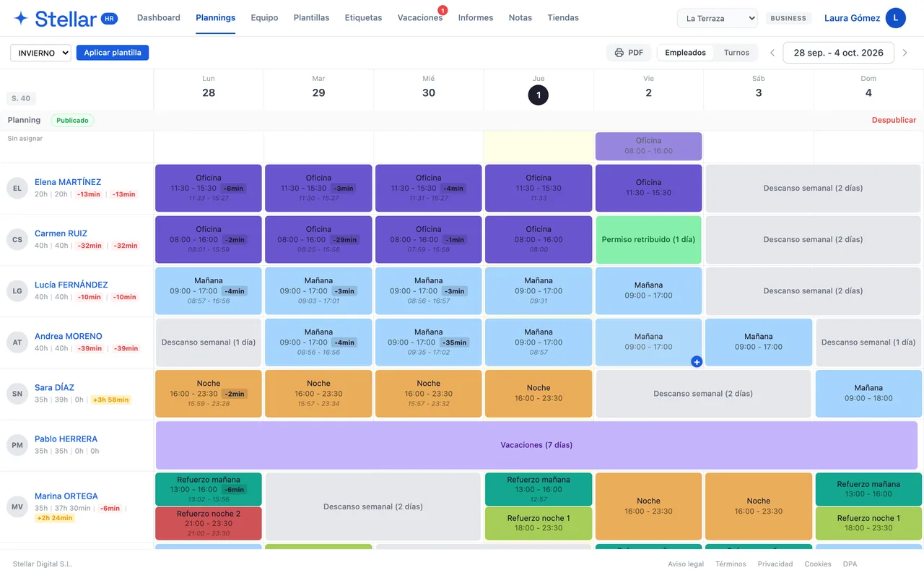Click Laura Gómez user name
This screenshot has width=924, height=578.
(x=852, y=18)
